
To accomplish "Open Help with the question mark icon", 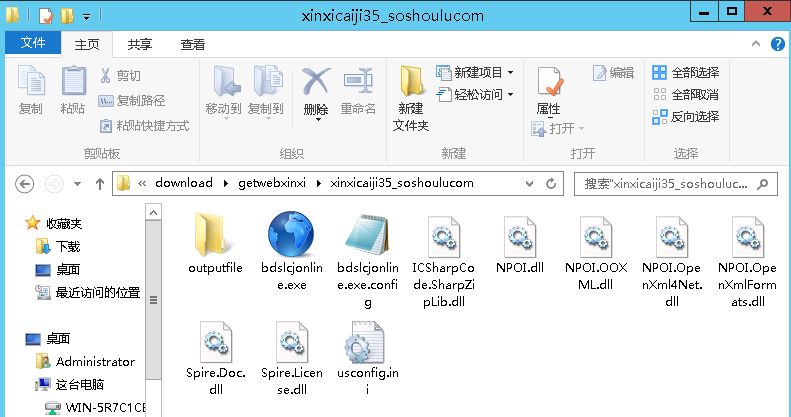I will click(778, 44).
